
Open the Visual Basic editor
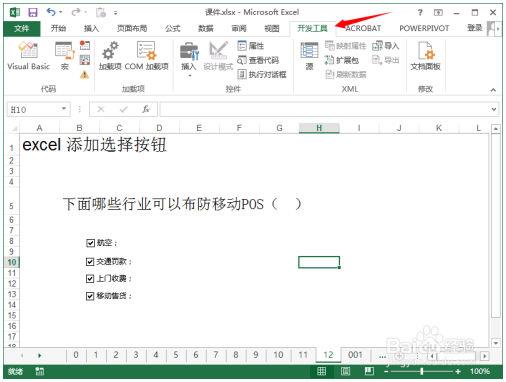[28, 56]
